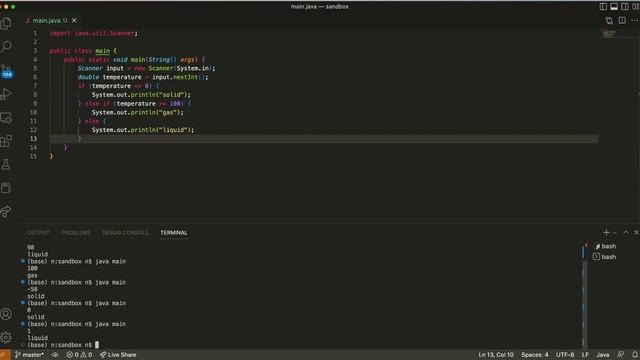Maximize the panel with chevron up
This screenshot has width=640, height=360.
(x=626, y=232)
